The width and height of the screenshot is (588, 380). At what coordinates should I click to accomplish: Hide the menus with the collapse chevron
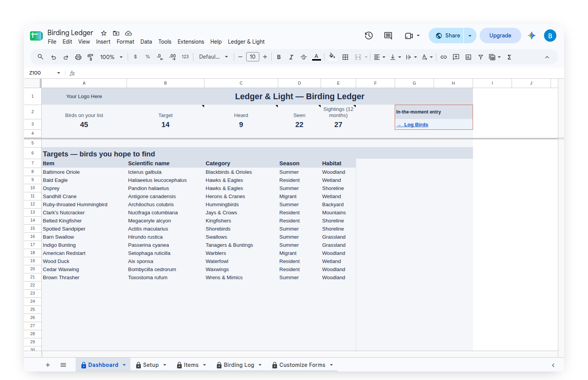[547, 57]
